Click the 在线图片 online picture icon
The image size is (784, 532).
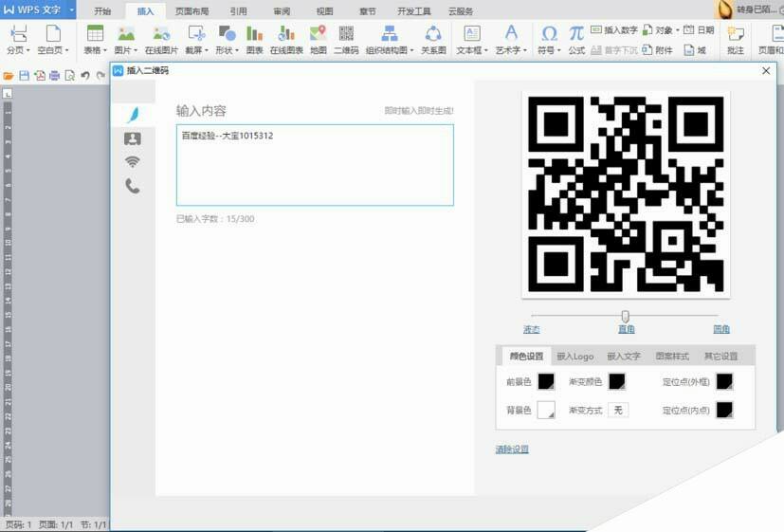161,33
